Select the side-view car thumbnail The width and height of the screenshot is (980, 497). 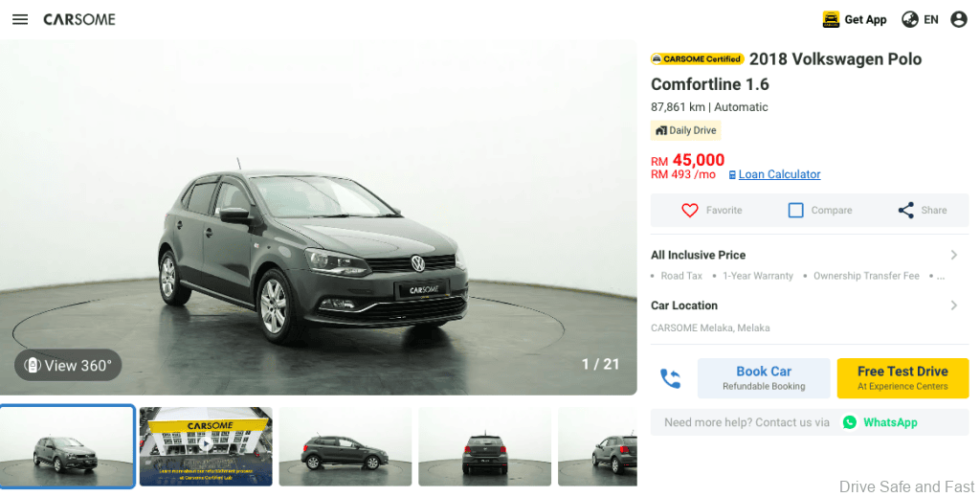(345, 446)
